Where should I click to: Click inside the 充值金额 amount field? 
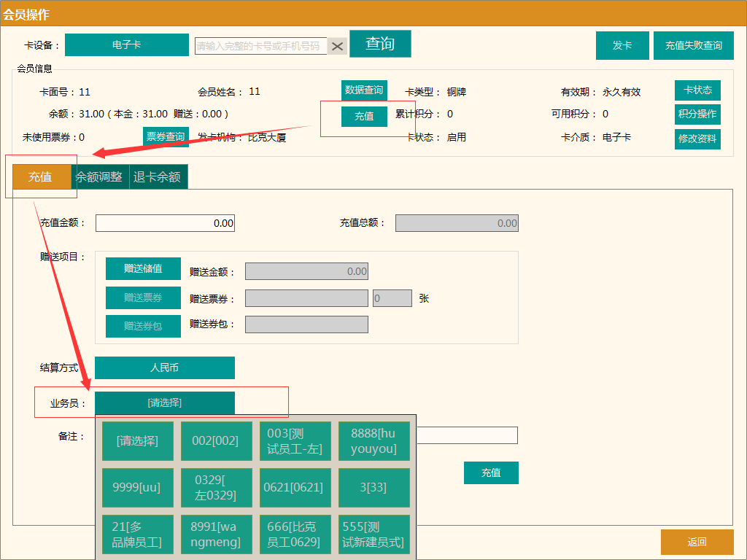tap(165, 222)
